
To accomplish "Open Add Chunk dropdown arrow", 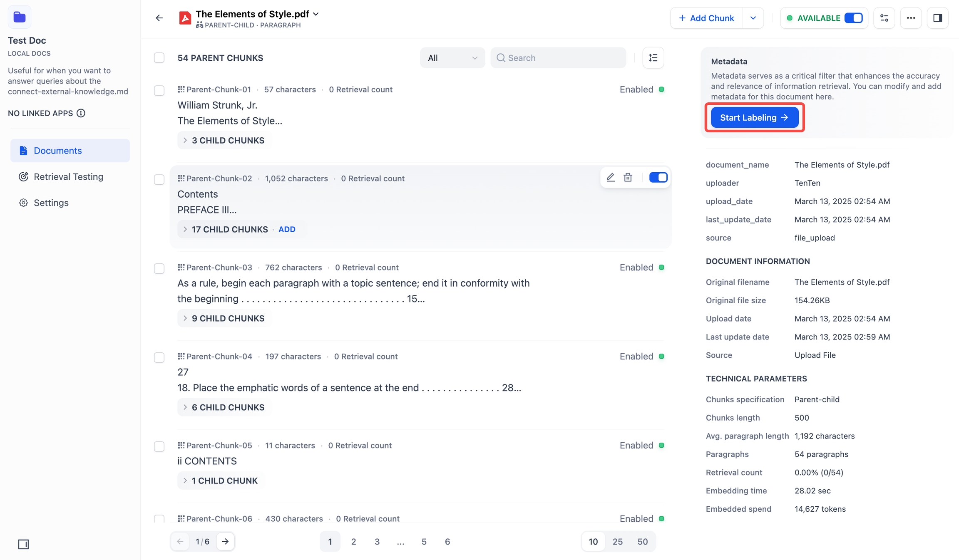I will 753,18.
